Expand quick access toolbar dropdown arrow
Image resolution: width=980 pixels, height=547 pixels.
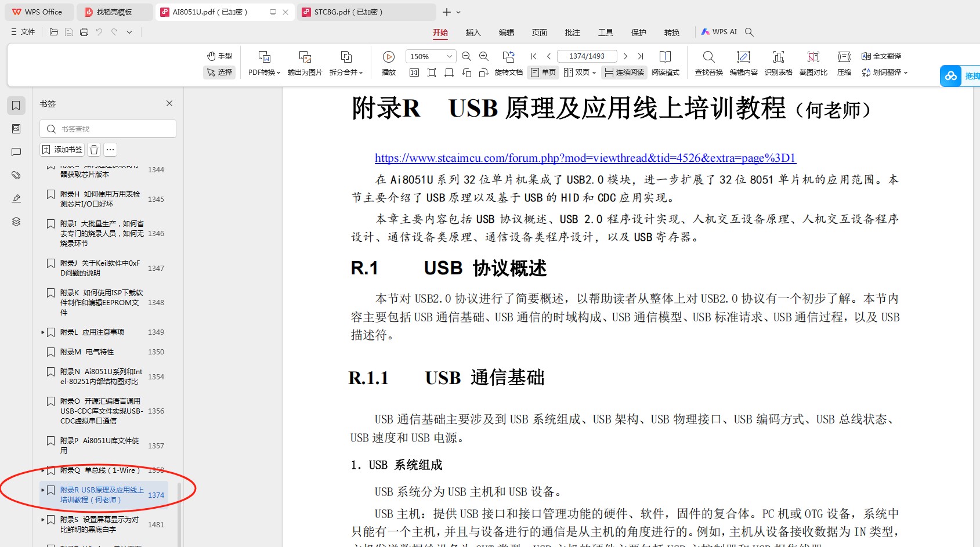129,32
